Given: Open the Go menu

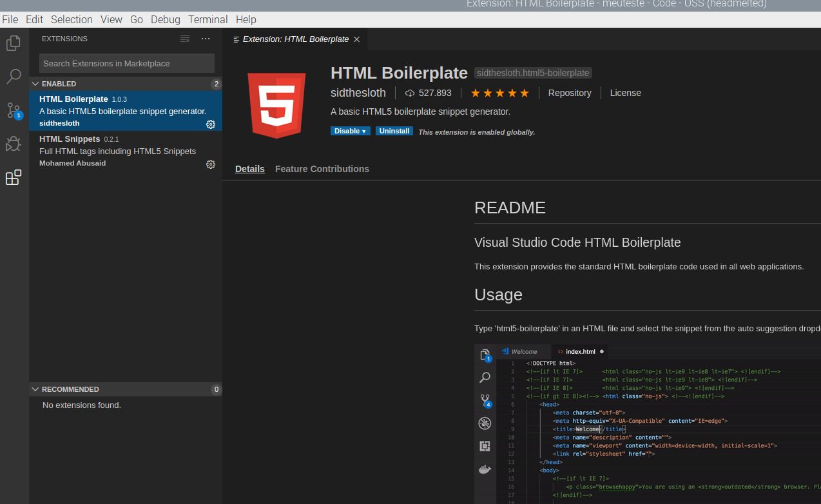Looking at the screenshot, I should tap(137, 19).
